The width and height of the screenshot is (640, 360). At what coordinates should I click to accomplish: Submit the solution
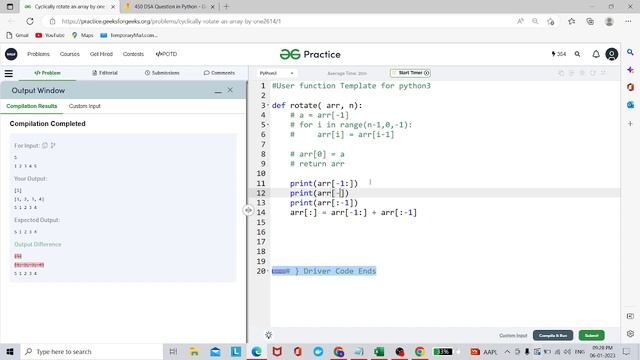[591, 336]
